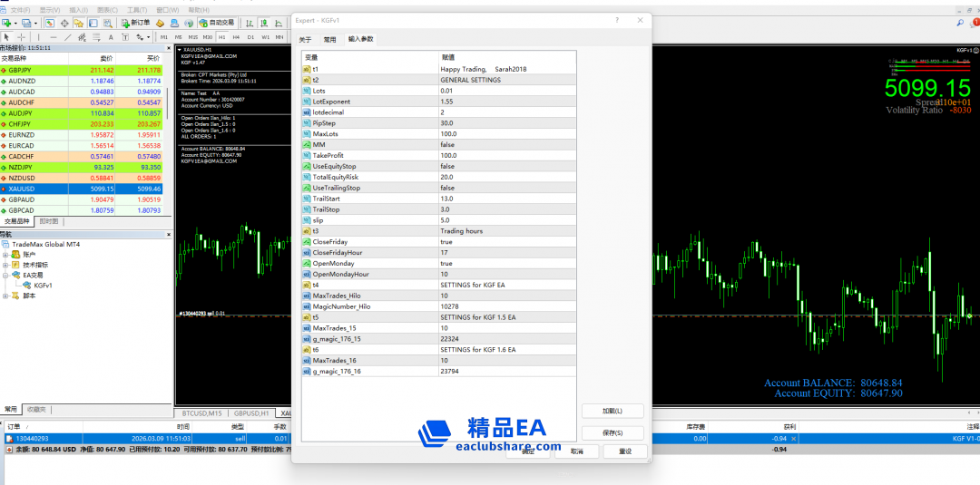Image resolution: width=980 pixels, height=485 pixels.
Task: Collapse the EA交易 tree node
Action: tap(5, 275)
